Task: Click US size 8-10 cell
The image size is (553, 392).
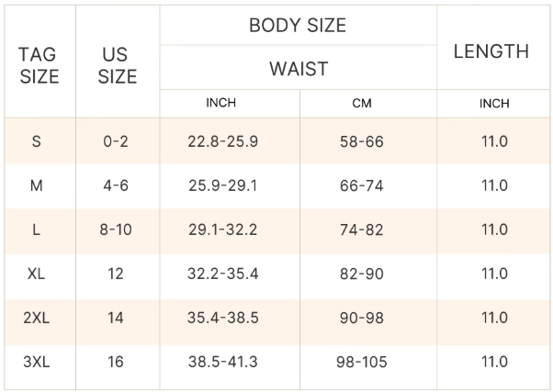Action: tap(116, 230)
